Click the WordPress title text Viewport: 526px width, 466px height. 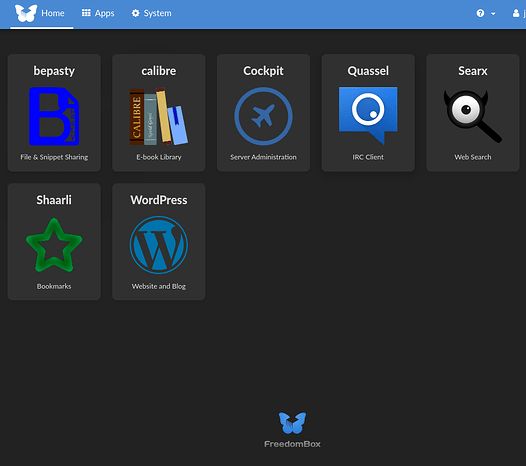click(x=159, y=200)
